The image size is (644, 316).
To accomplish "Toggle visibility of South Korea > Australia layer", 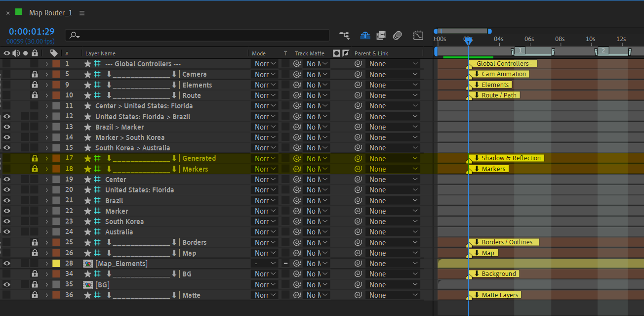I will coord(7,147).
